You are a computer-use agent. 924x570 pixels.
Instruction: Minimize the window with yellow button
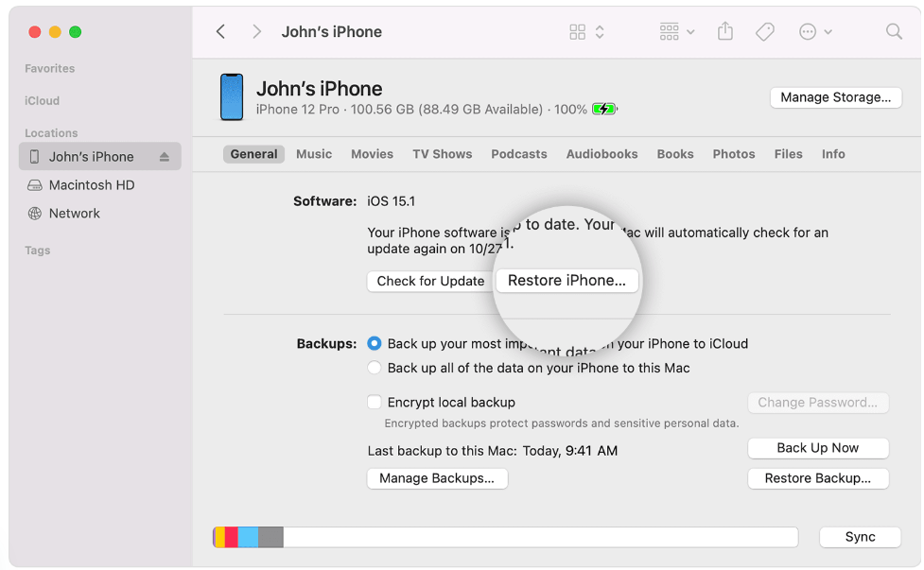55,32
